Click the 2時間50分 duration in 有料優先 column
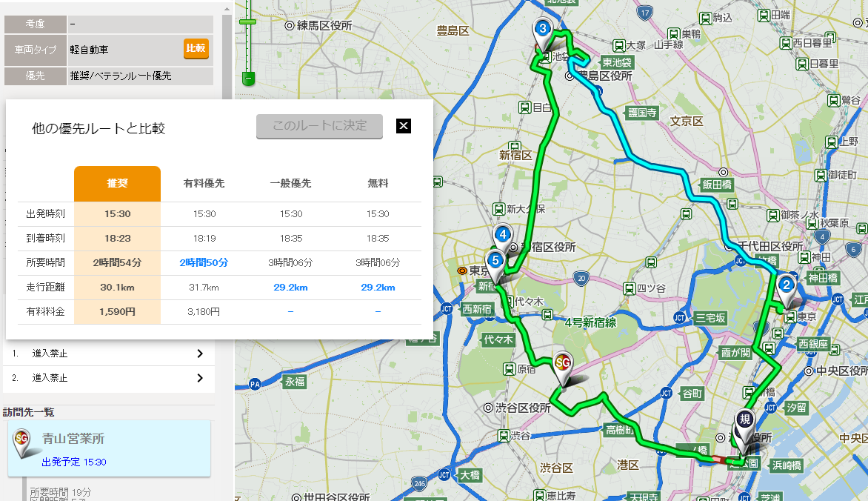The height and width of the screenshot is (501, 868). point(204,262)
